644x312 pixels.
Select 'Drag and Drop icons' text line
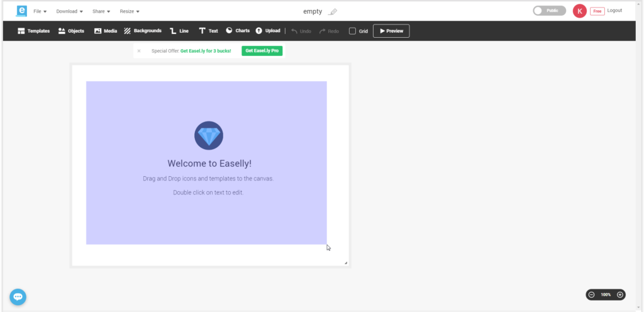point(208,179)
